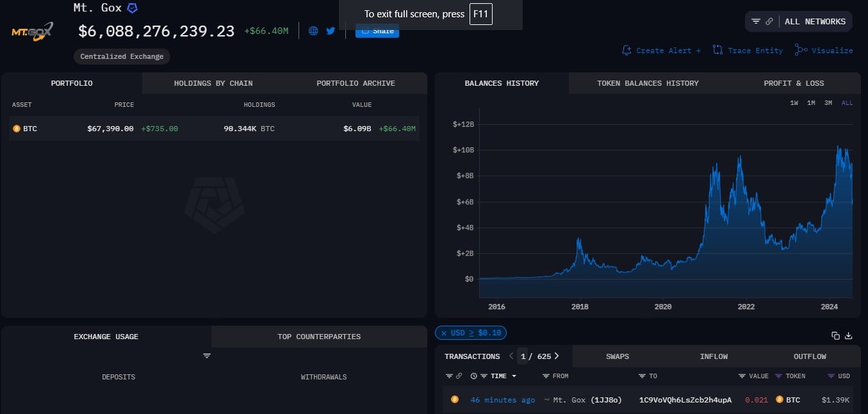Viewport: 868px width, 414px height.
Task: Click the first filter icon in transaction header
Action: (x=448, y=376)
